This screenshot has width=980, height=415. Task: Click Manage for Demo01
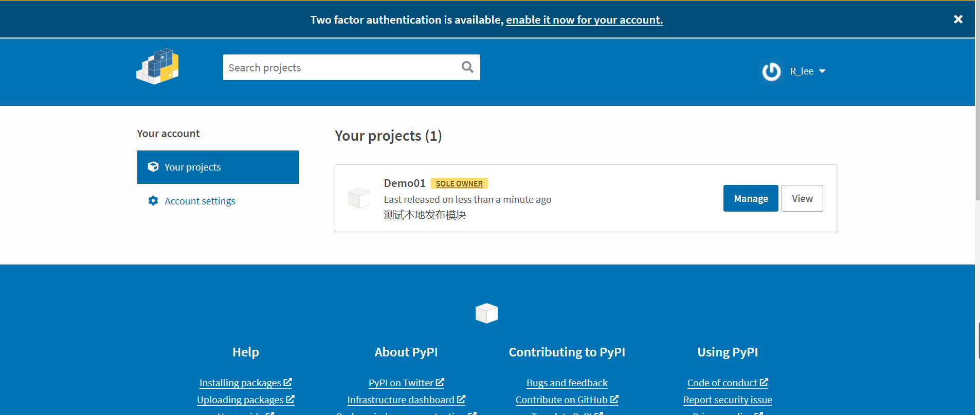coord(751,198)
